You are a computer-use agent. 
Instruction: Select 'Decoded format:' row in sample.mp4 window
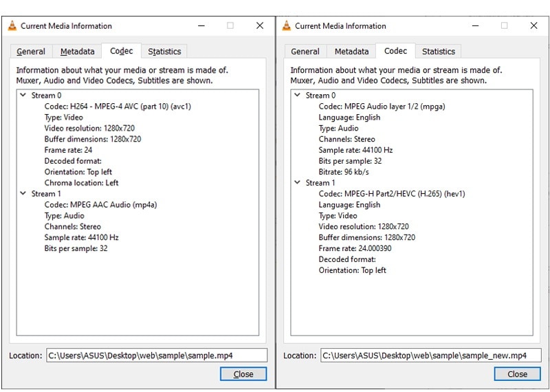click(73, 161)
